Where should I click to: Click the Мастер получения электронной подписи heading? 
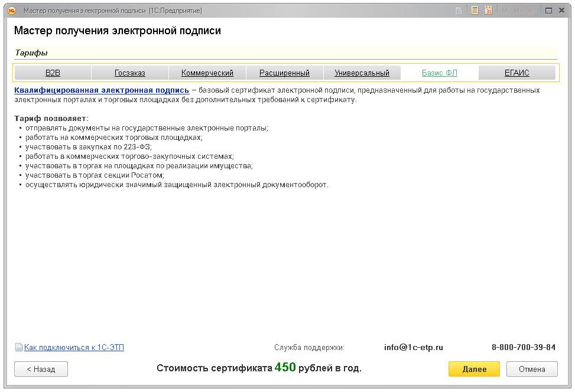(118, 31)
